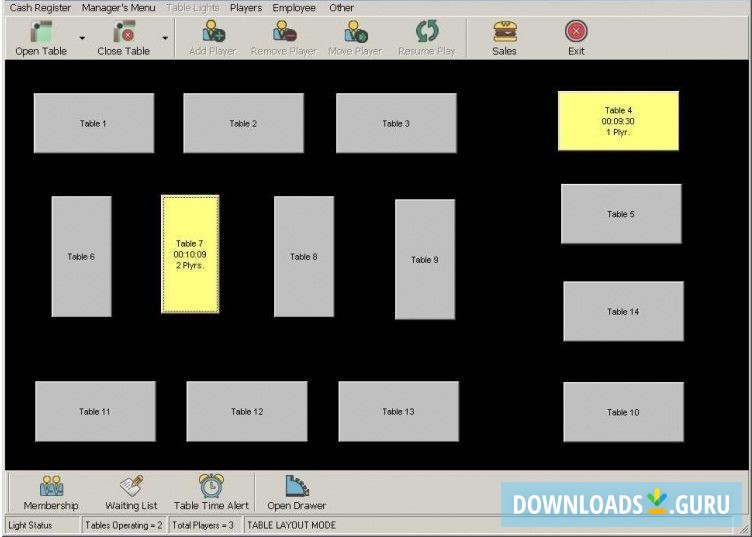
Task: Click the Open Table toolbar icon
Action: point(41,33)
